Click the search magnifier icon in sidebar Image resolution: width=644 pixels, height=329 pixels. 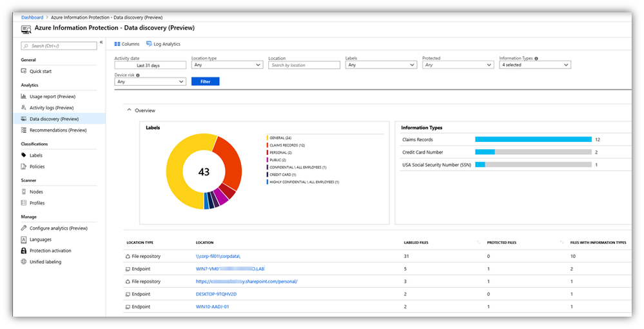coord(26,46)
